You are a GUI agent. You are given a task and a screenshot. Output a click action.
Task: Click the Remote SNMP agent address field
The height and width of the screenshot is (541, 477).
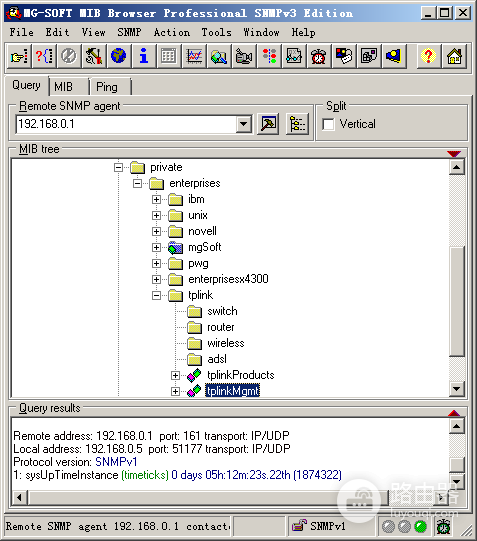(126, 124)
